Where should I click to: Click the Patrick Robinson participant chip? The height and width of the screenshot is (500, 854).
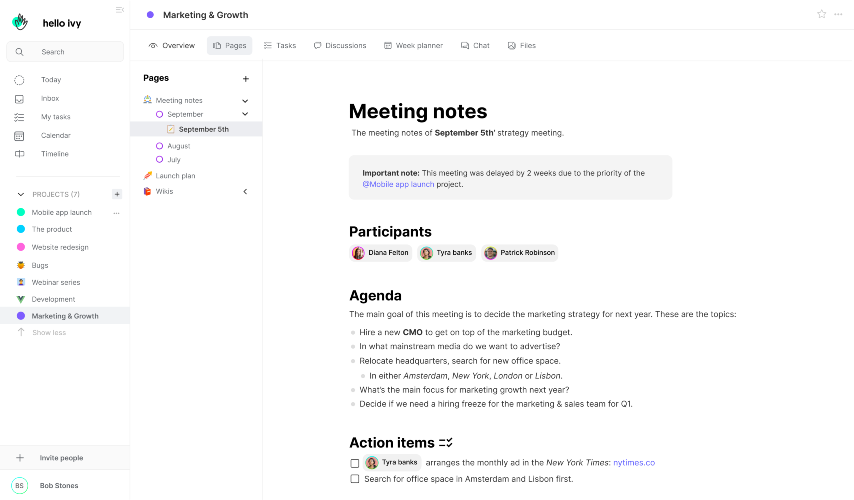[x=520, y=253]
